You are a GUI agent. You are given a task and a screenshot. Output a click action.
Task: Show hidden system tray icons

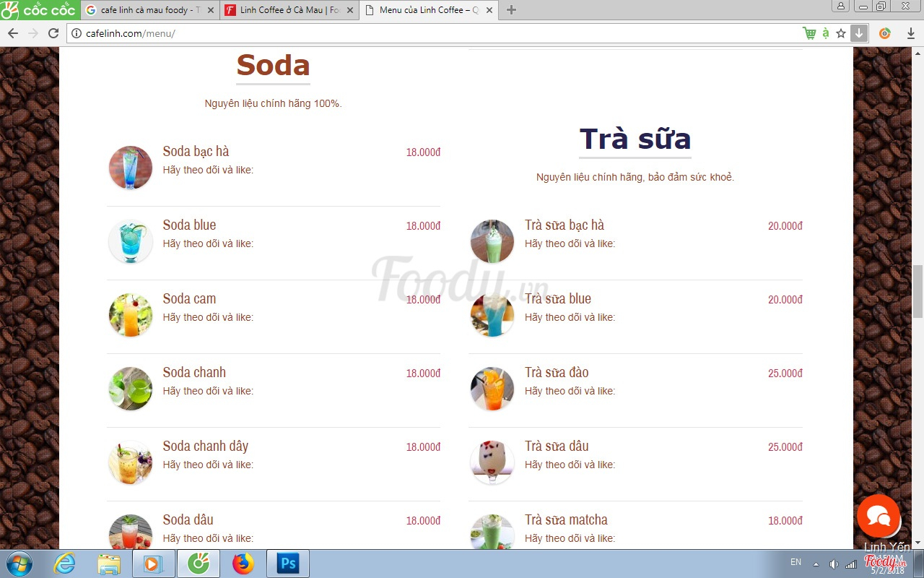pos(816,564)
